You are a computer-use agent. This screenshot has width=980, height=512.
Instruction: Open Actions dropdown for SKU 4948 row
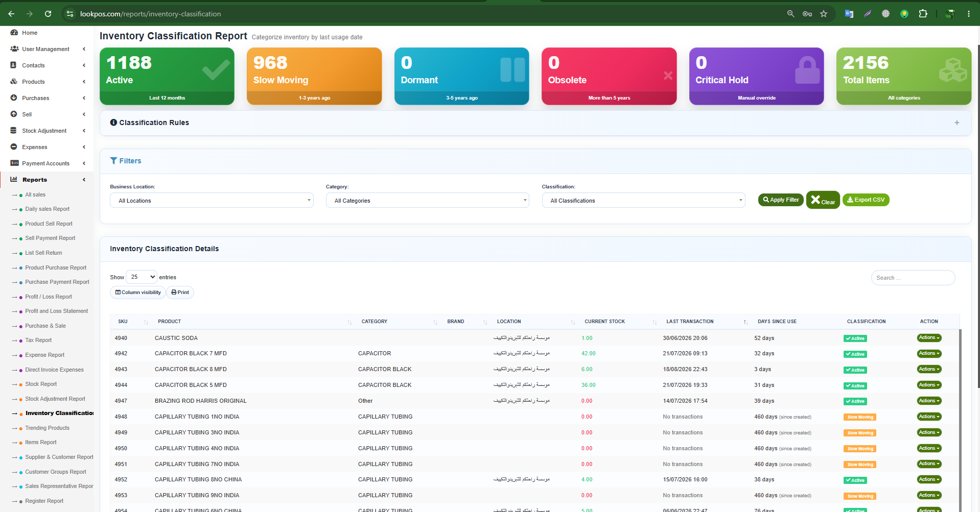point(929,417)
